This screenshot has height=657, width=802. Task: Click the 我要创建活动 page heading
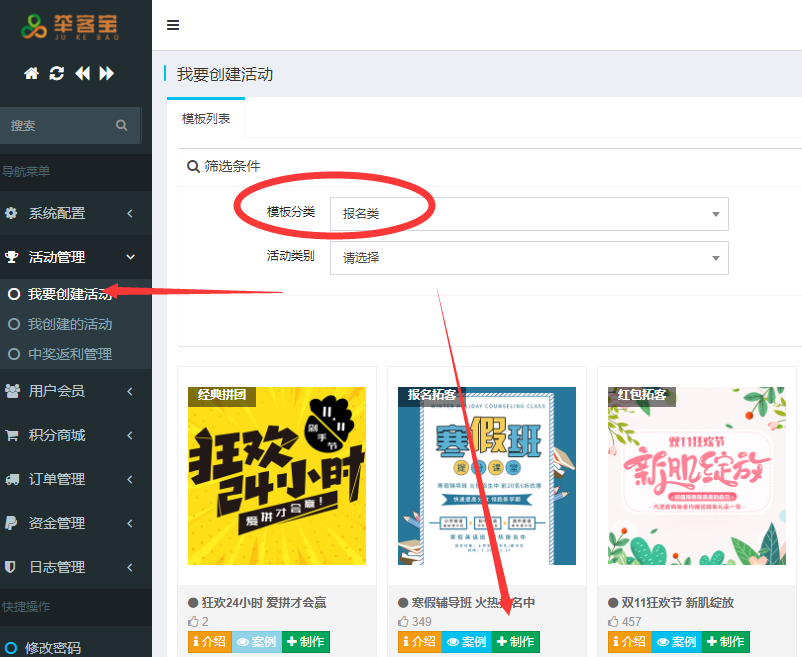click(225, 75)
